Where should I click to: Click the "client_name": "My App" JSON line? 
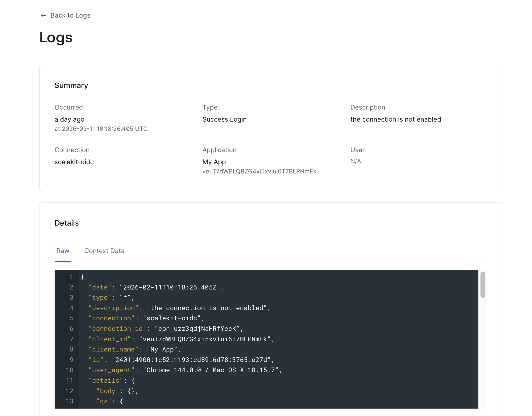[135, 349]
